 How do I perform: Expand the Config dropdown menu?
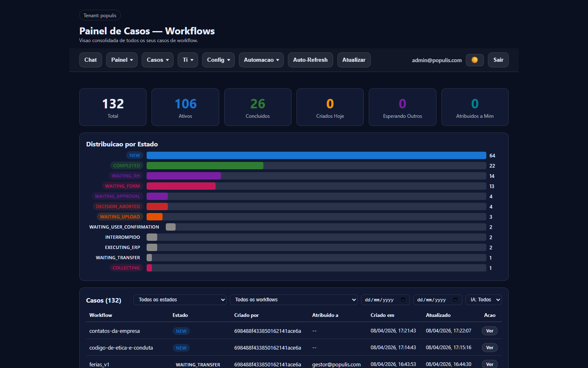(218, 60)
